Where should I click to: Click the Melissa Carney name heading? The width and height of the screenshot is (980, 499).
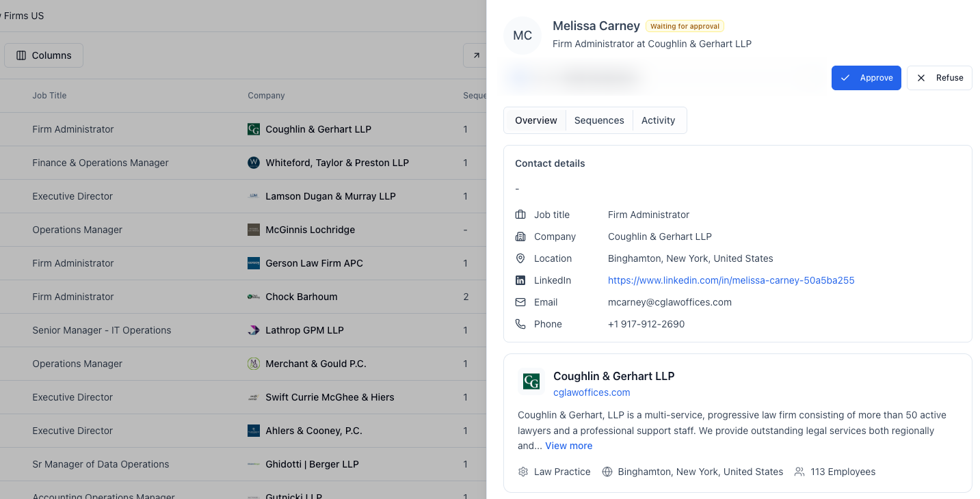596,26
